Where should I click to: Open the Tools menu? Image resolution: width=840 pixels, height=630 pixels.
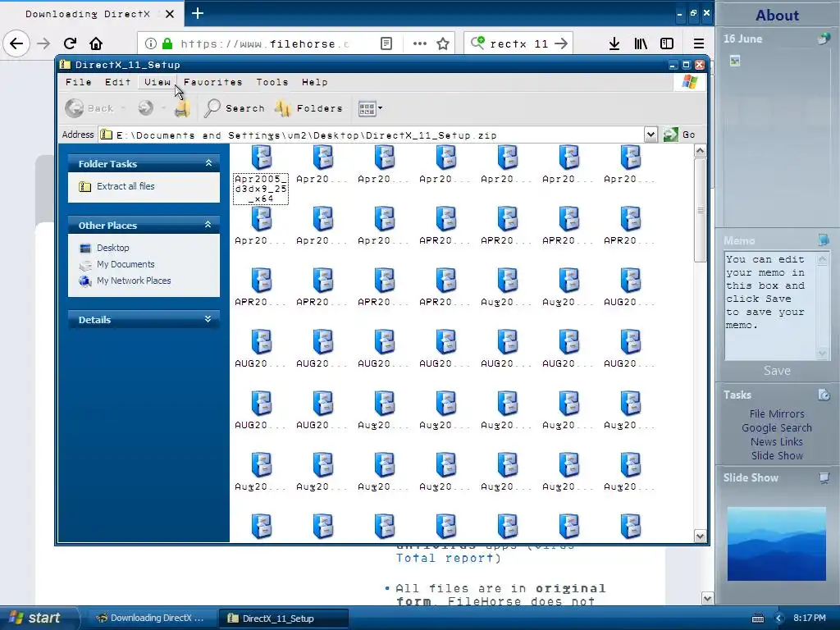click(x=272, y=82)
